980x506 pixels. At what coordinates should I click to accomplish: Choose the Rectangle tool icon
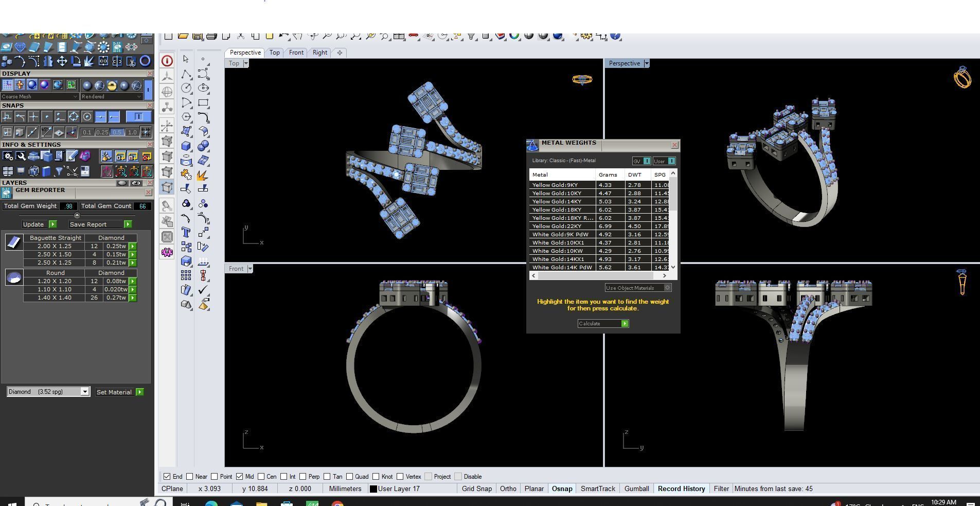(203, 102)
